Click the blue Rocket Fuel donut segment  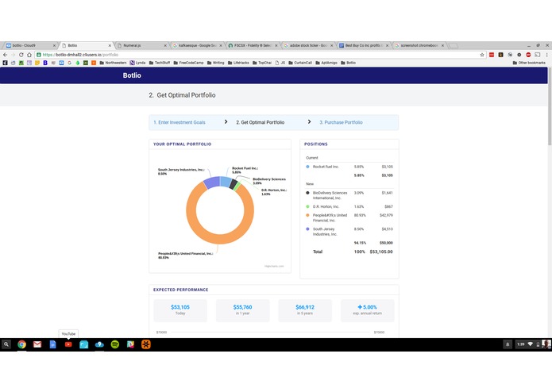pyautogui.click(x=226, y=182)
